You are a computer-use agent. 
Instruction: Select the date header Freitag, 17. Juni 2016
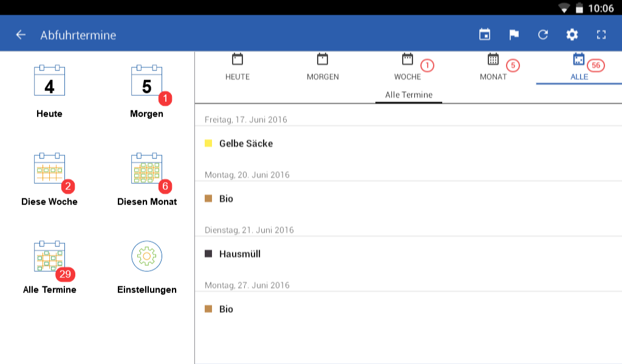[x=245, y=120]
